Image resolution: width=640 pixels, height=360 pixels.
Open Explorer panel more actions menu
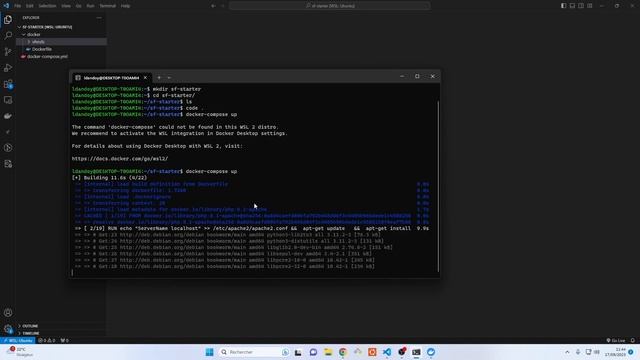(x=99, y=18)
